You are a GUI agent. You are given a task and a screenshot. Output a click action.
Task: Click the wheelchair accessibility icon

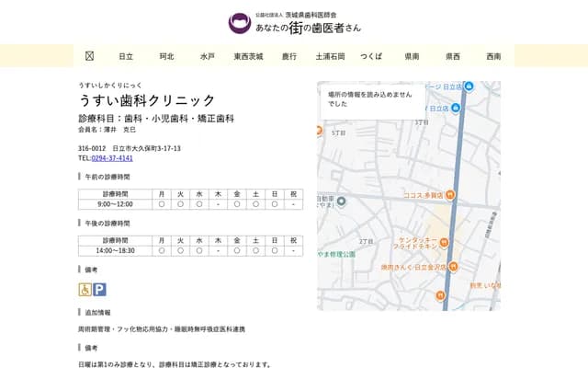pyautogui.click(x=85, y=289)
